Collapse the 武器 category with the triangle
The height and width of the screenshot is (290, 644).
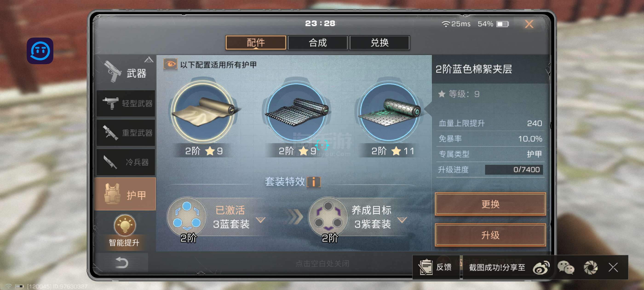click(149, 60)
